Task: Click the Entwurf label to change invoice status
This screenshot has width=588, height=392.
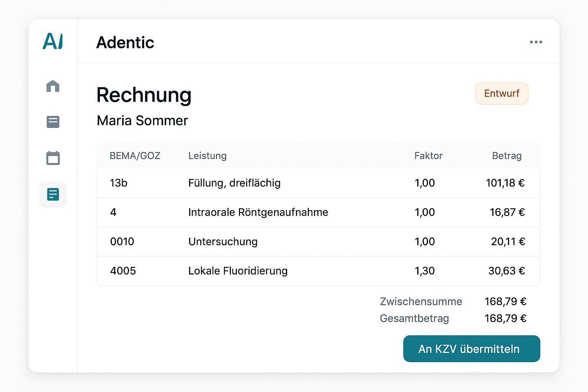Action: 501,93
